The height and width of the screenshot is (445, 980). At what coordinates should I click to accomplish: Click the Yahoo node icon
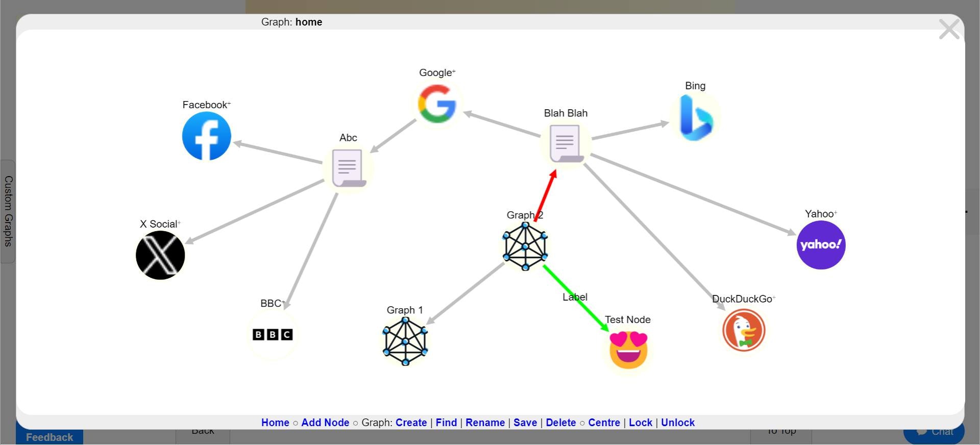(x=821, y=245)
